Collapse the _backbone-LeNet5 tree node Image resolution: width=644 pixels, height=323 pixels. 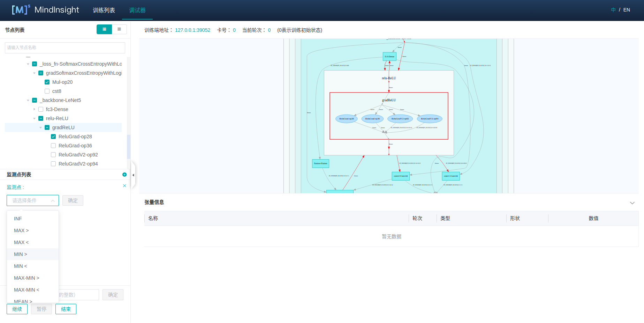[x=28, y=100]
